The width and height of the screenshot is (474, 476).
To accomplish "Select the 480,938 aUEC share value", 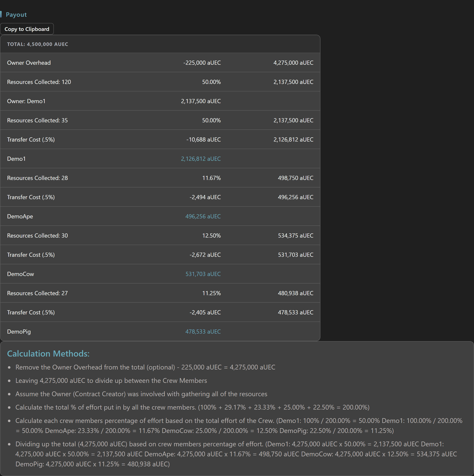I will pos(296,293).
